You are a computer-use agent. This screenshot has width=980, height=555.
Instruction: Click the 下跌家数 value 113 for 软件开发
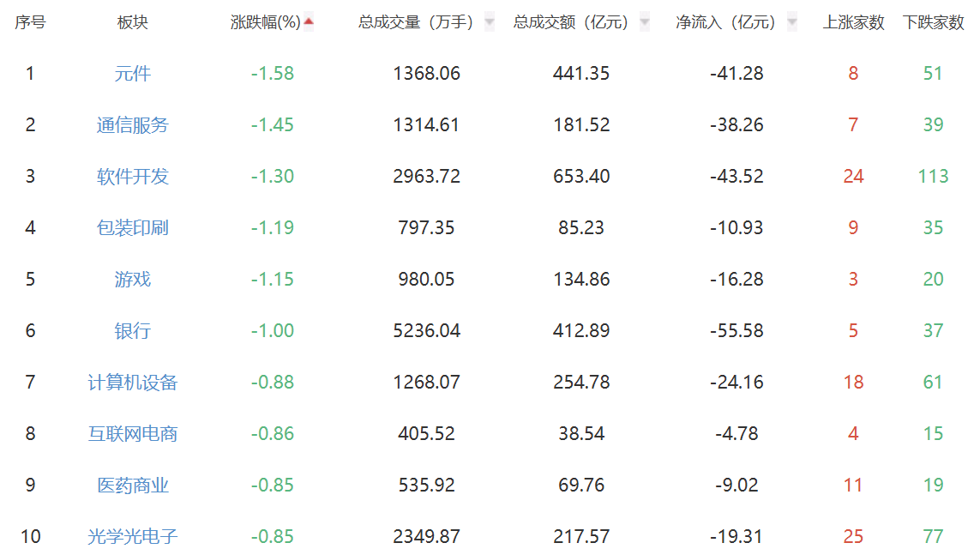coord(933,176)
